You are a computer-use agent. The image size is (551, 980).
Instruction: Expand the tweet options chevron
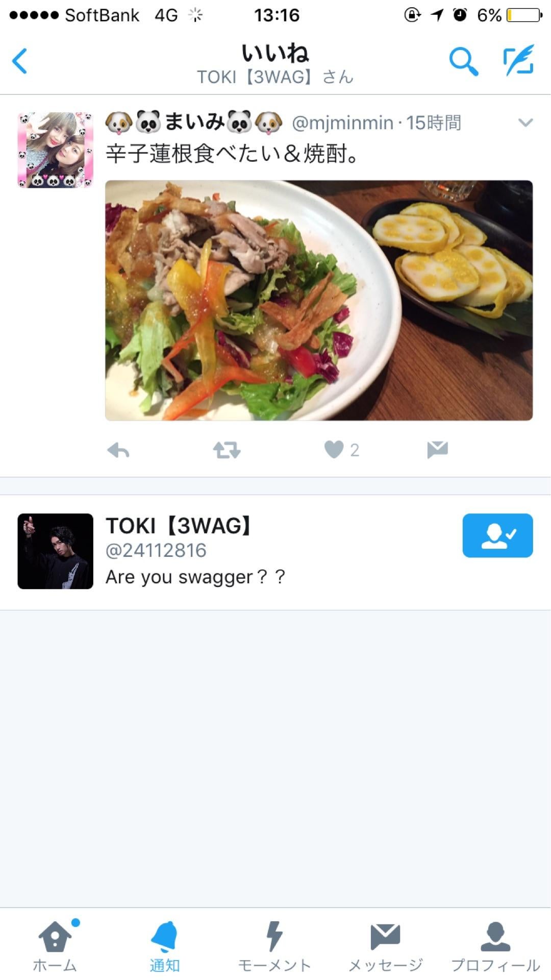pyautogui.click(x=525, y=122)
